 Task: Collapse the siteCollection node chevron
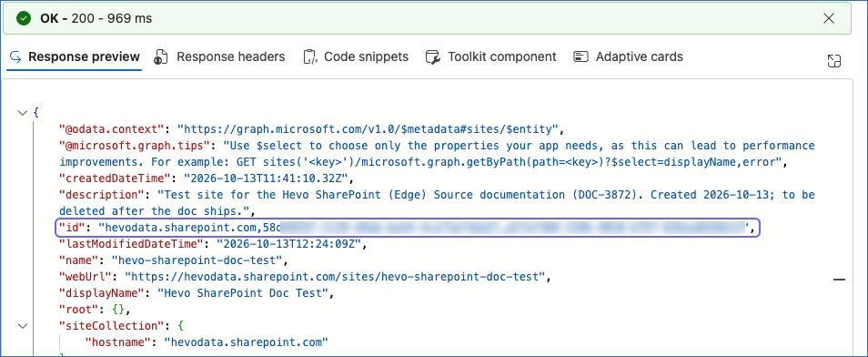(x=23, y=326)
